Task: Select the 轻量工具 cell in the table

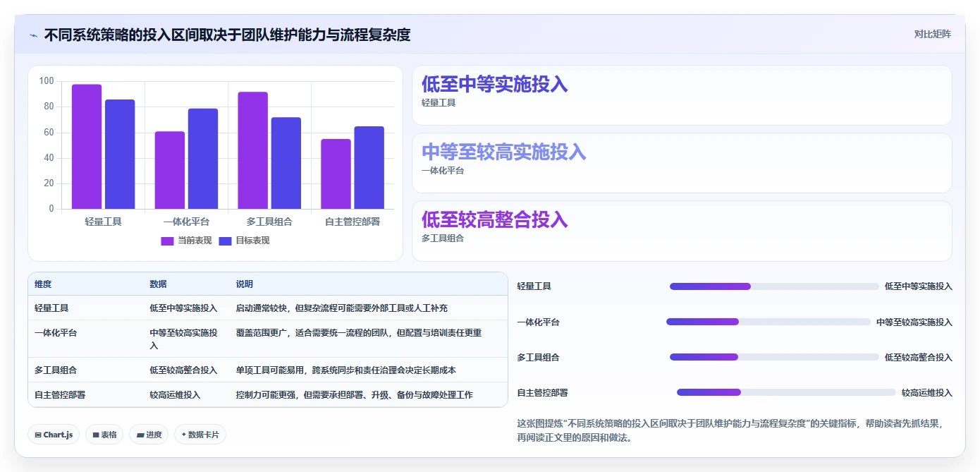Action: [x=51, y=308]
